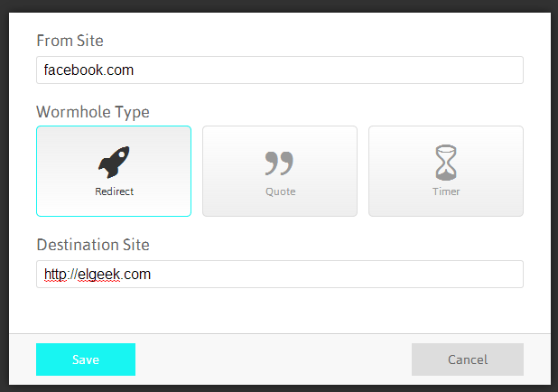Click the hourglass Timer icon
The width and height of the screenshot is (558, 392).
click(446, 163)
